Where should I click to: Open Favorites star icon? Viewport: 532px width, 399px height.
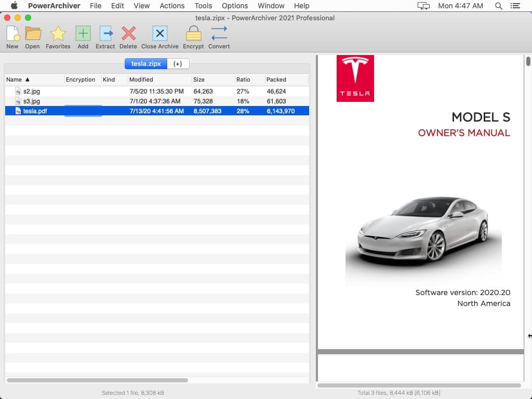[x=58, y=34]
